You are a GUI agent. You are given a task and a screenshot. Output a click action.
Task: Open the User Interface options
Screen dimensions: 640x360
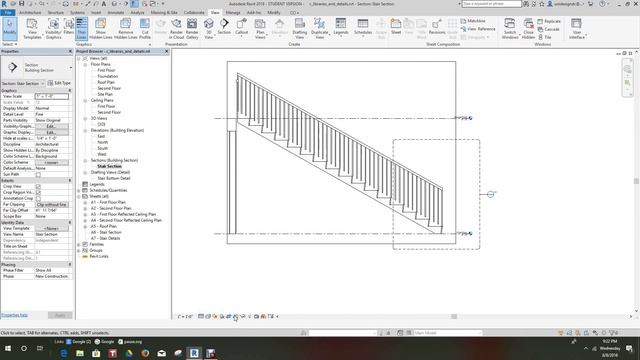577,29
